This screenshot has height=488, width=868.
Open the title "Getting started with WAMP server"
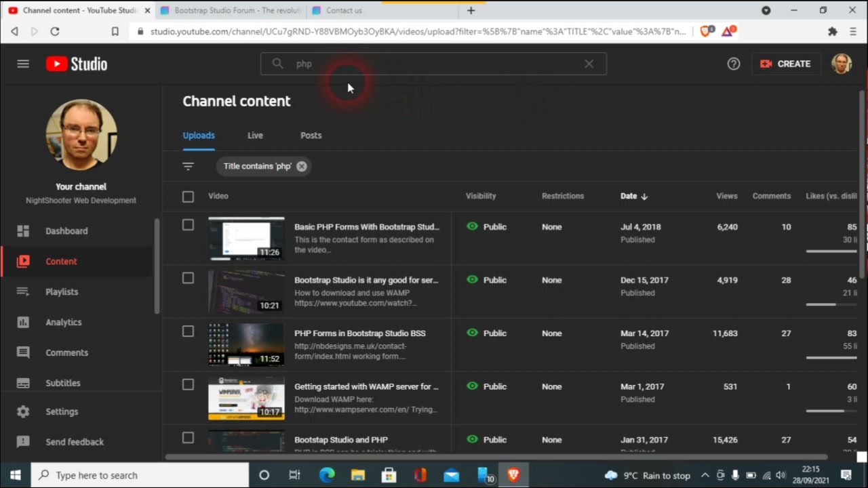(x=366, y=386)
